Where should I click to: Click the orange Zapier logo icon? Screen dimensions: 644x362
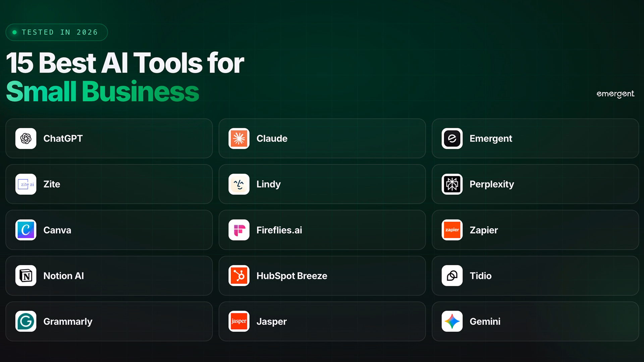[x=452, y=230]
